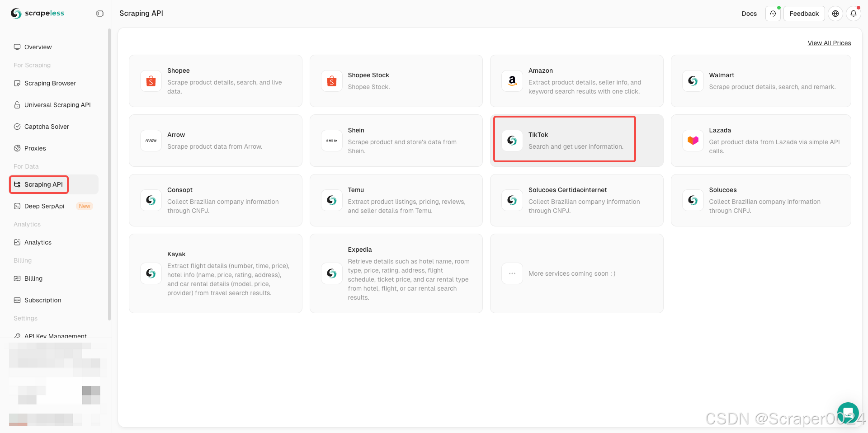Click the sidebar scrollbar
Screen dimensions: 868x433
click(109, 174)
